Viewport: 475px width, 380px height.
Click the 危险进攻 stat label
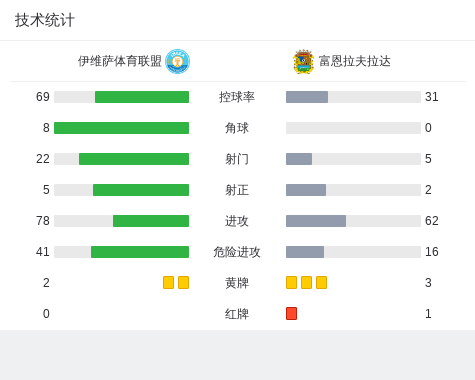tap(237, 252)
